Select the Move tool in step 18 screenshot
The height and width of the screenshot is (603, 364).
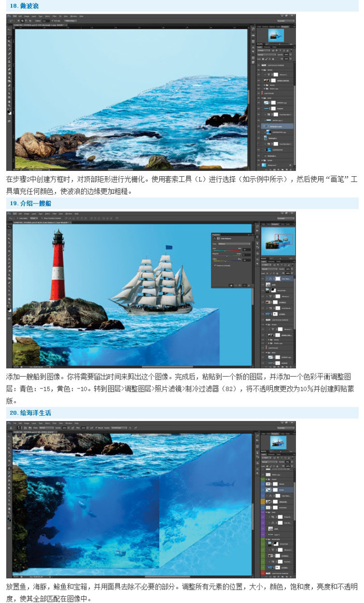[9, 30]
